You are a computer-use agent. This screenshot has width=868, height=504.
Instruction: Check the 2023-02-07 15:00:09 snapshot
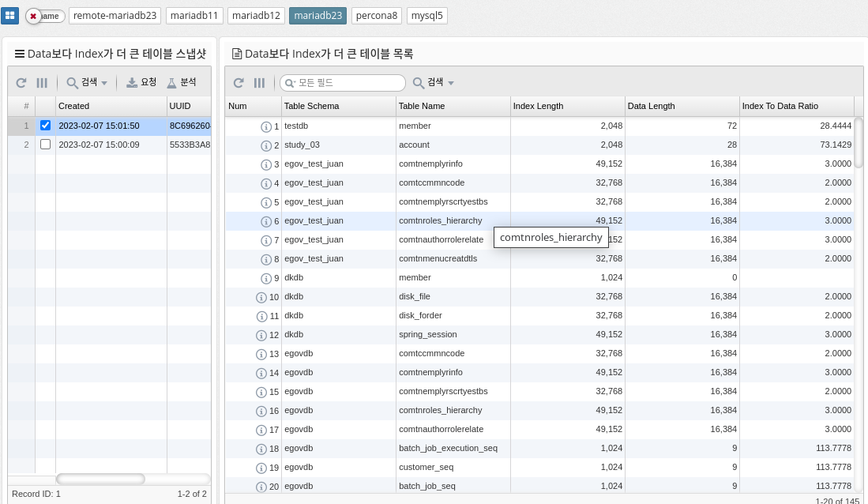pos(45,145)
